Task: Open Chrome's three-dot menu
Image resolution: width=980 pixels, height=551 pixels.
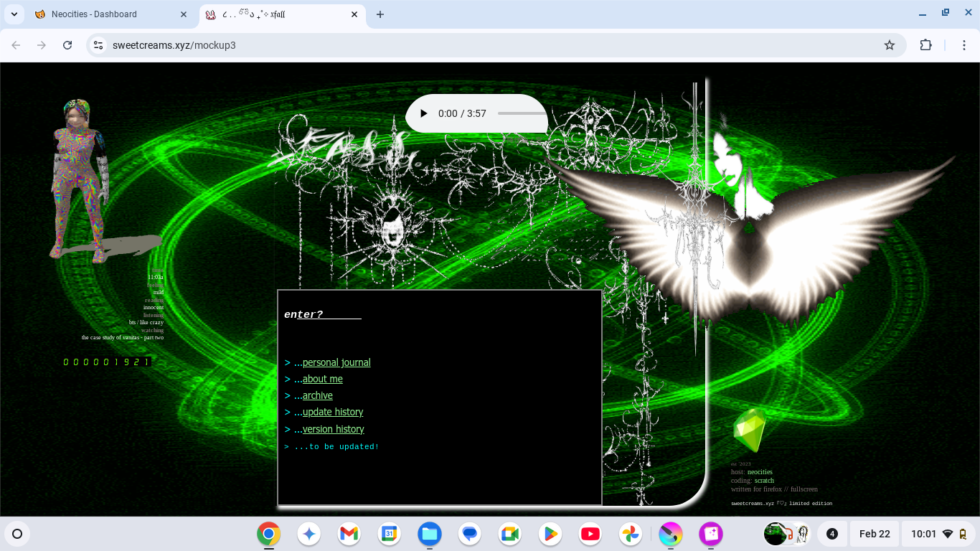Action: point(964,45)
